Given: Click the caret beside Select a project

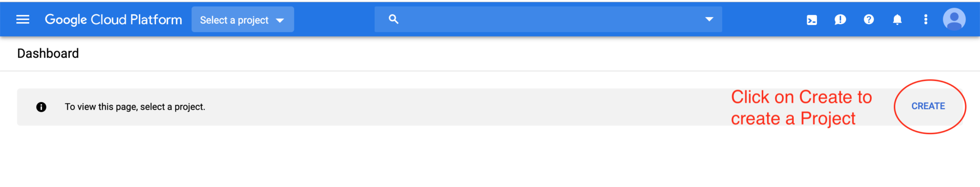Looking at the screenshot, I should tap(280, 20).
